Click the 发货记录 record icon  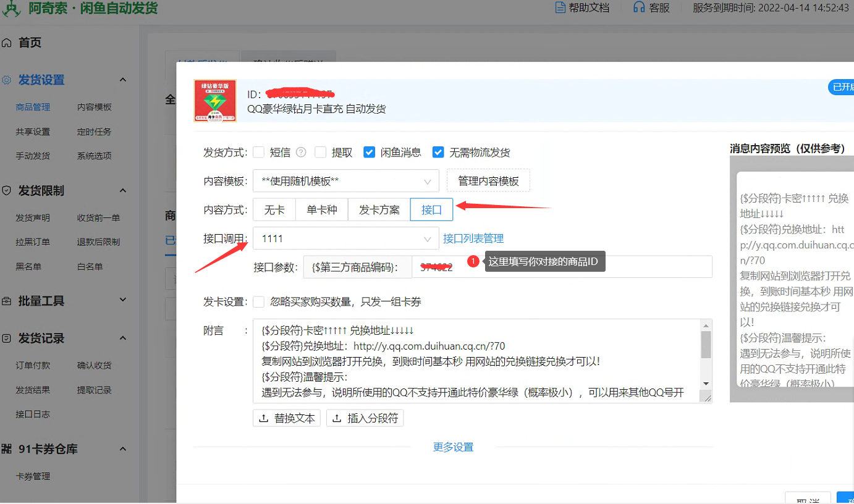coord(7,338)
